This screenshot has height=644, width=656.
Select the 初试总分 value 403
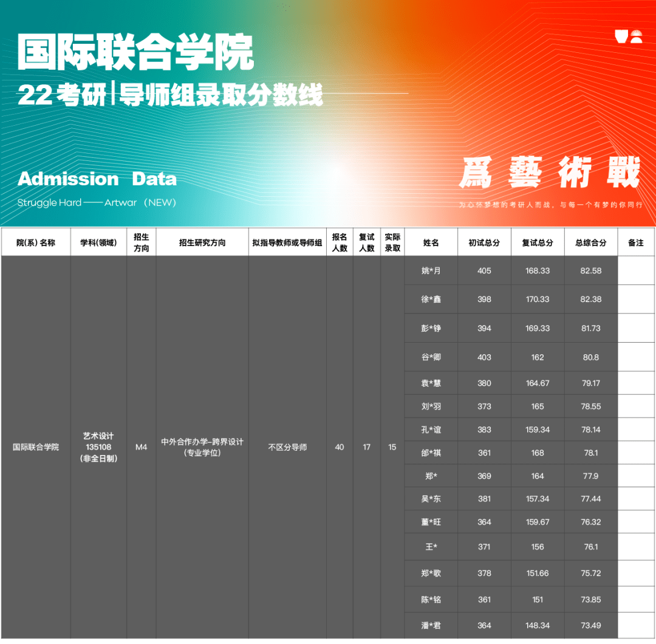click(x=485, y=357)
